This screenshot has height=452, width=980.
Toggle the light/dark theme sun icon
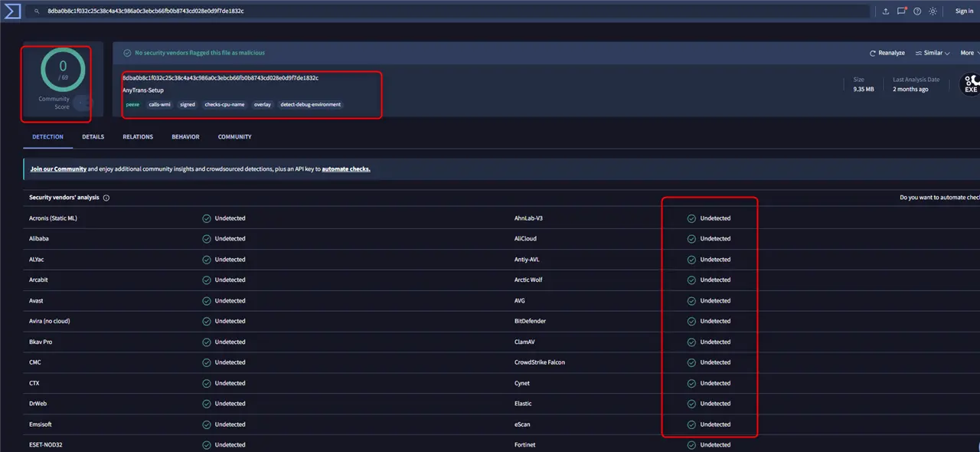pyautogui.click(x=933, y=11)
